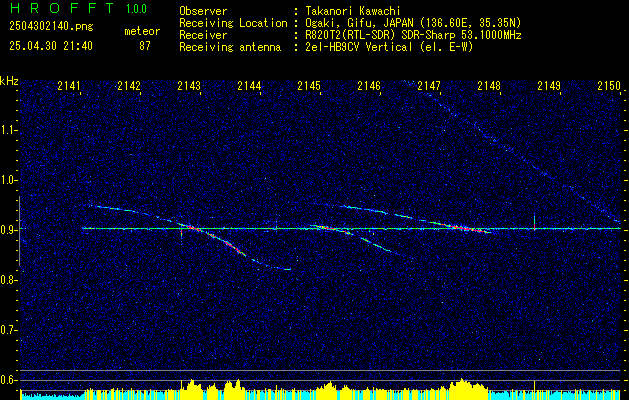Click the Receiving Location label
629x400 pixels.
point(233,23)
